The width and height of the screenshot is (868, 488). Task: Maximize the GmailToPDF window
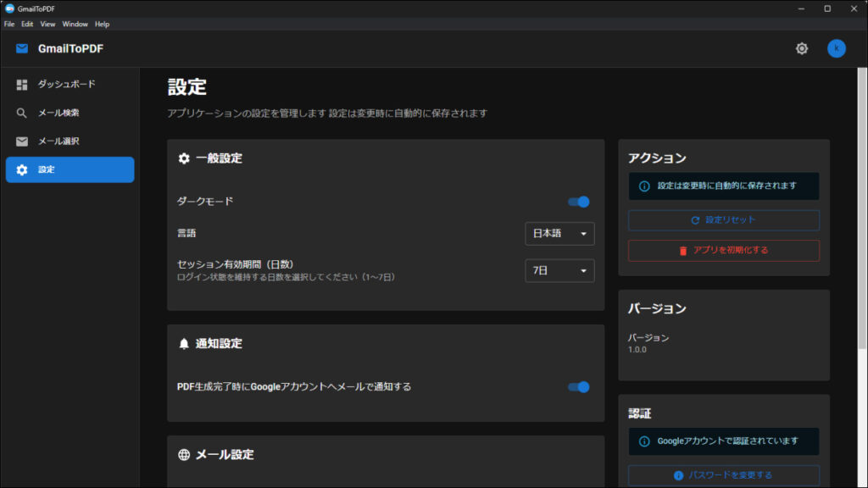[x=827, y=8]
